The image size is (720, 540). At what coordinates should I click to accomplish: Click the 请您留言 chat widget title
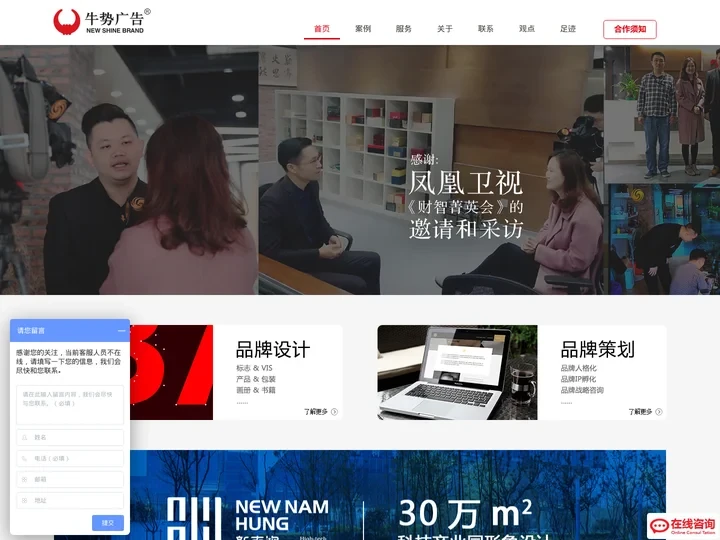(x=31, y=331)
